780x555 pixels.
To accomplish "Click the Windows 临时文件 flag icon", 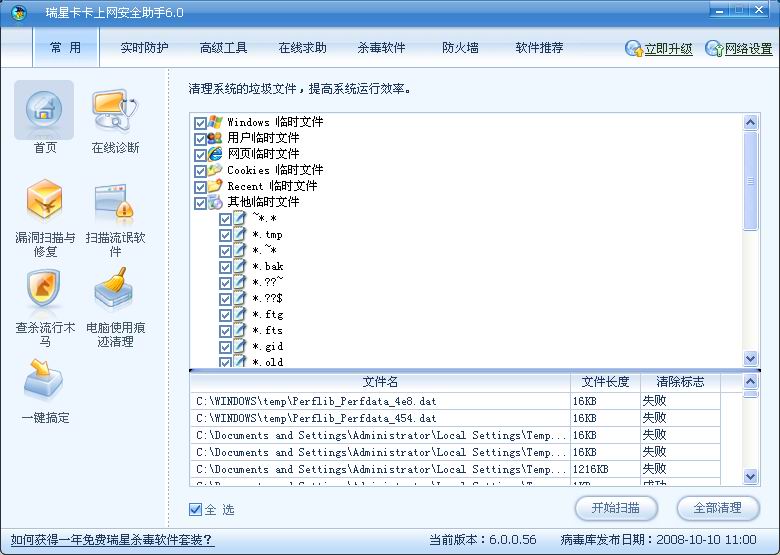I will (215, 122).
